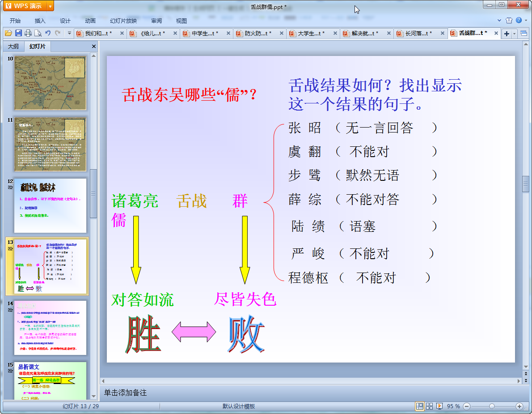Start slideshow from status bar play icon
The height and width of the screenshot is (414, 532).
point(439,406)
